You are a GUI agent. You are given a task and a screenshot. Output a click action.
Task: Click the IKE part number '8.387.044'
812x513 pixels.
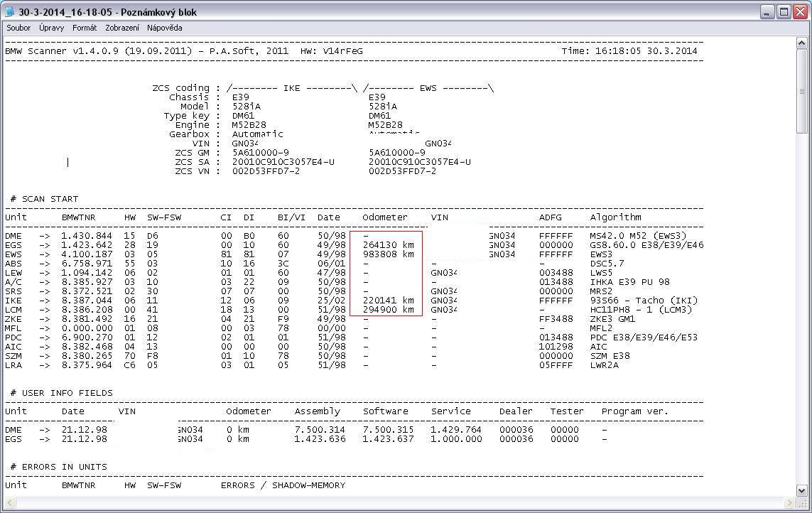[x=87, y=301]
